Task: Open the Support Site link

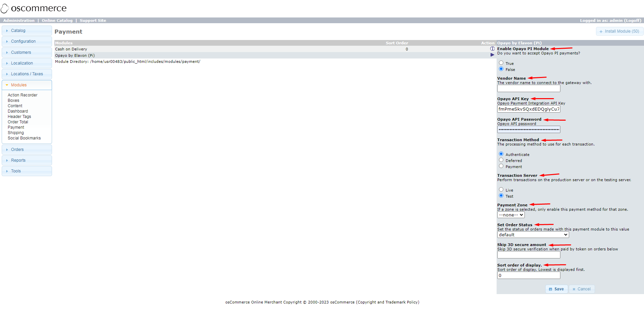Action: [x=93, y=21]
